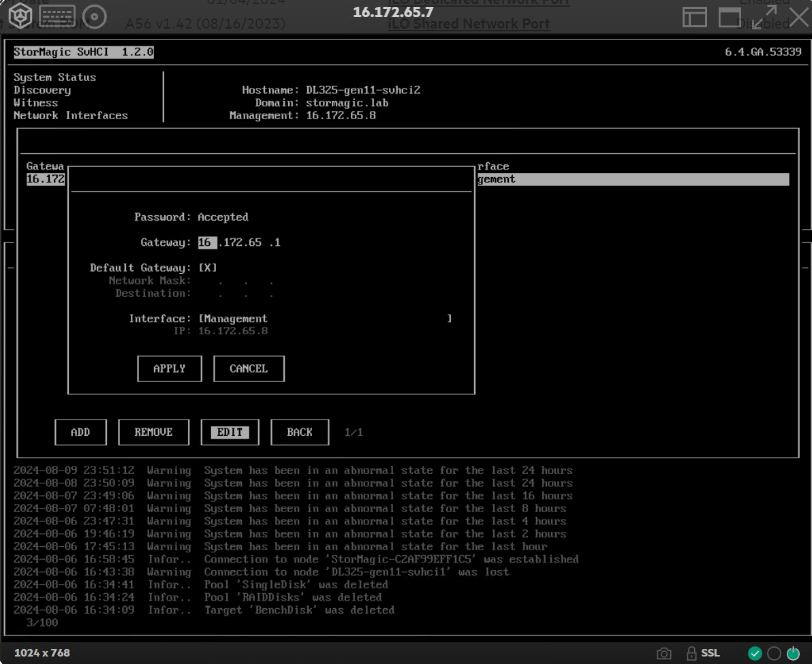Click the REMOVE gateway button
Image resolution: width=812 pixels, height=664 pixels.
153,432
